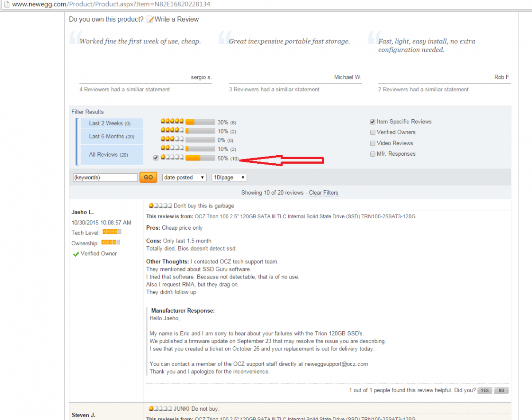The height and width of the screenshot is (420, 532).
Task: Click the orange GO search button
Action: point(149,177)
